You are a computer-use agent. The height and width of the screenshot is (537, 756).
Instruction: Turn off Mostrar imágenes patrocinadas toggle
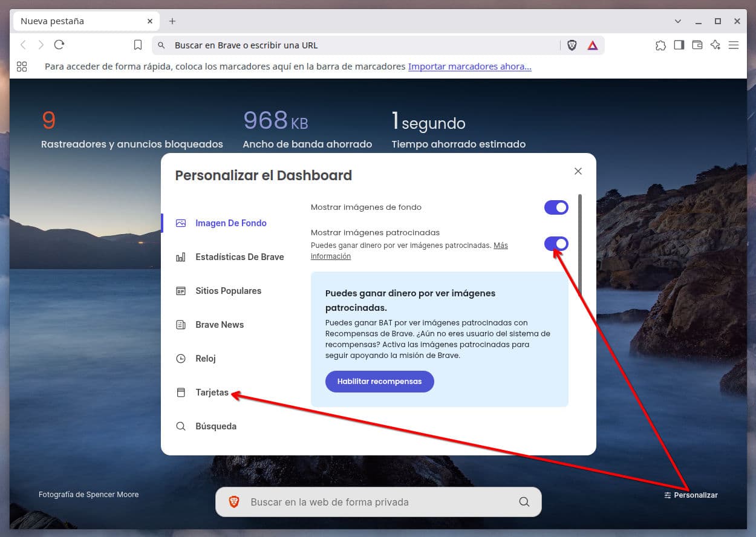pyautogui.click(x=556, y=244)
